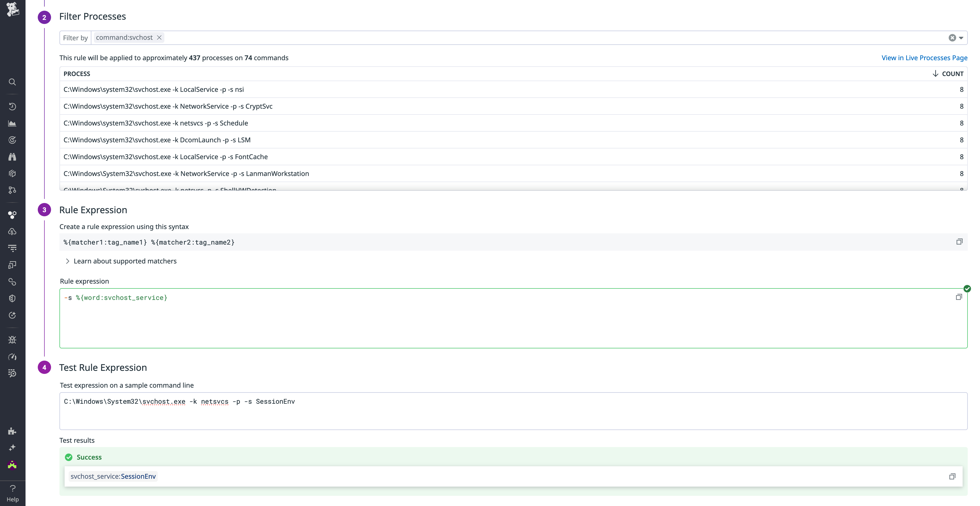Open the bug tracking icon in sidebar
Viewport: 980px width, 506px height.
[12, 339]
